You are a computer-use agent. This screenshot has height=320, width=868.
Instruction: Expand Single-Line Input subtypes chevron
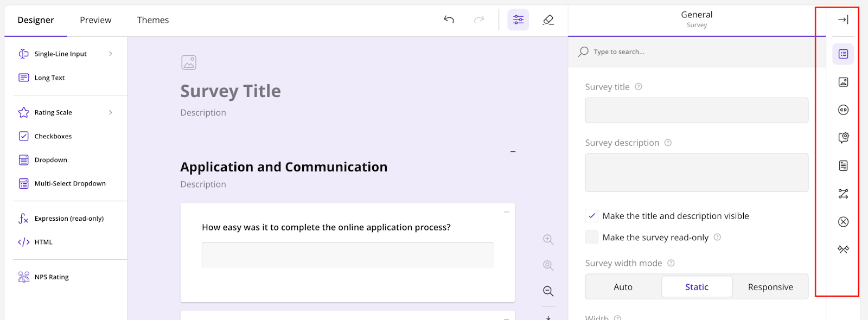tap(111, 54)
